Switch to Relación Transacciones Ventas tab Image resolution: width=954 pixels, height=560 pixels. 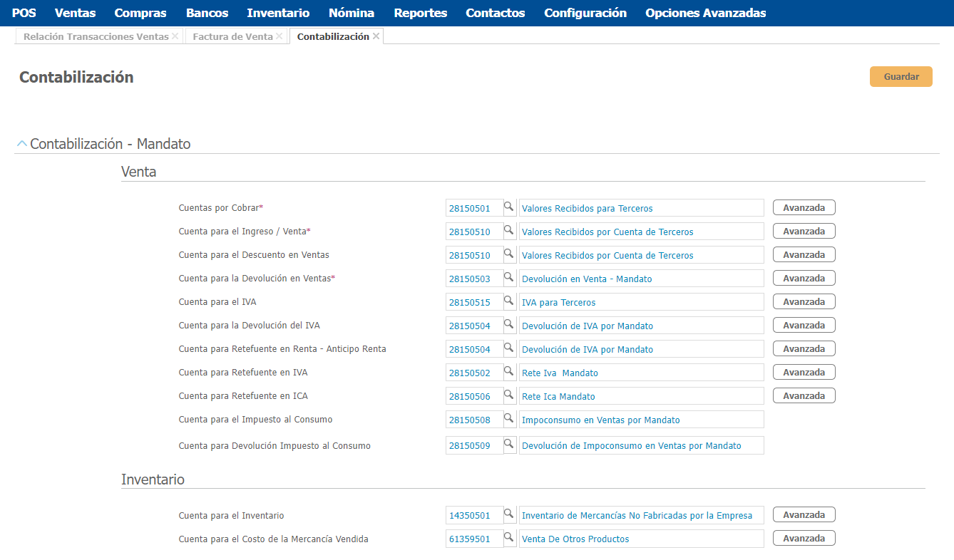(96, 36)
